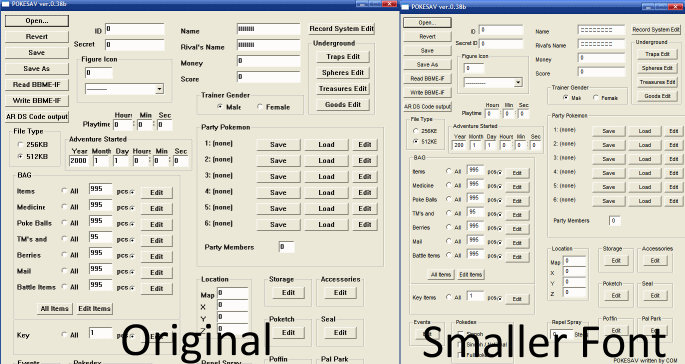Click Edit for Battle Items in Smaller Font window
The image size is (685, 364).
coord(517,257)
